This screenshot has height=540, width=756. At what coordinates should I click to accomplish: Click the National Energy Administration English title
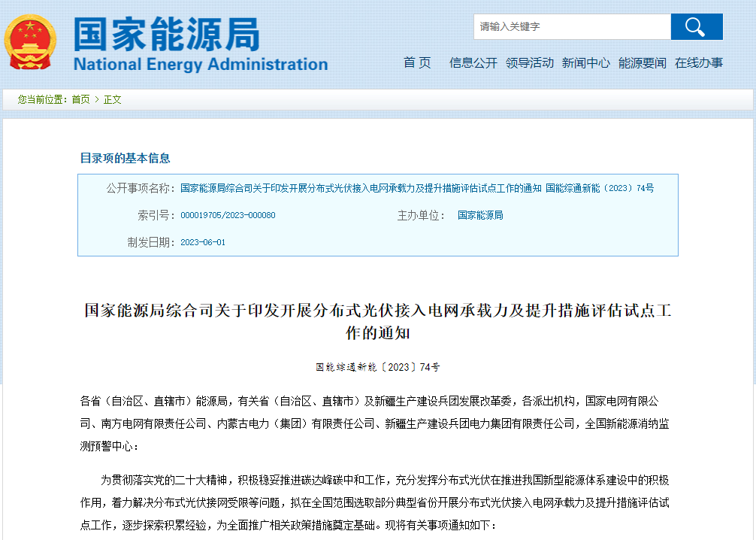click(x=200, y=65)
